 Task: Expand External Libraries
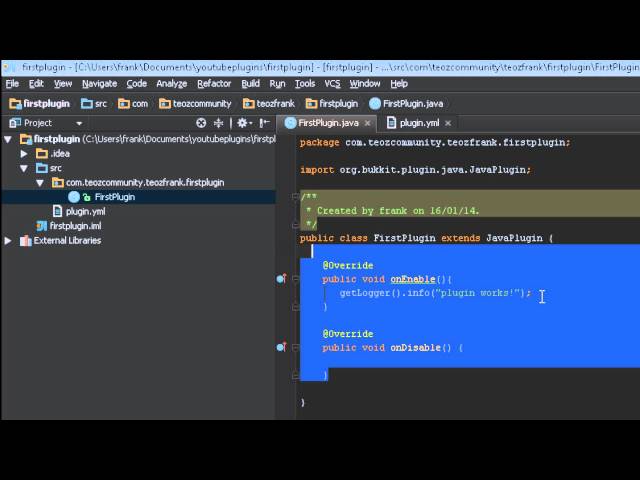tap(8, 241)
